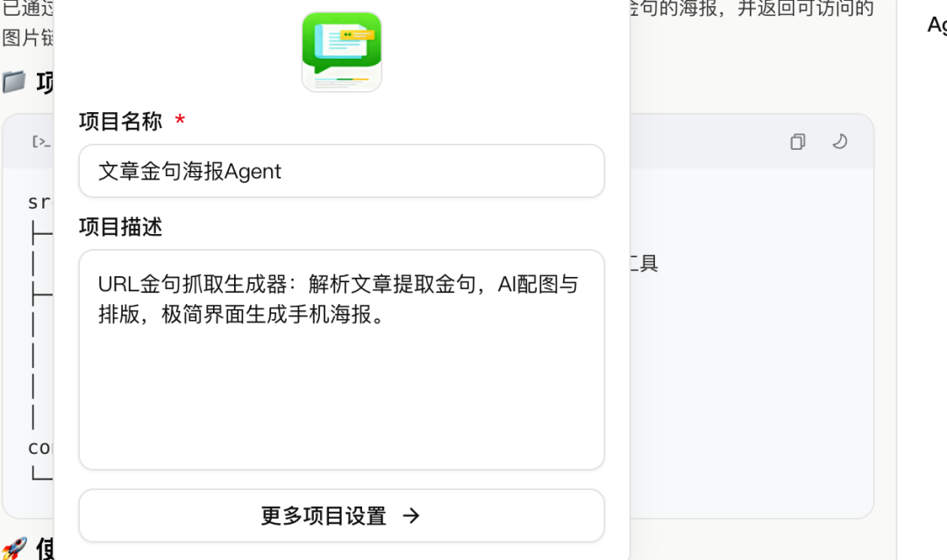Click the red required asterisk marker
947x560 pixels.
tap(180, 119)
